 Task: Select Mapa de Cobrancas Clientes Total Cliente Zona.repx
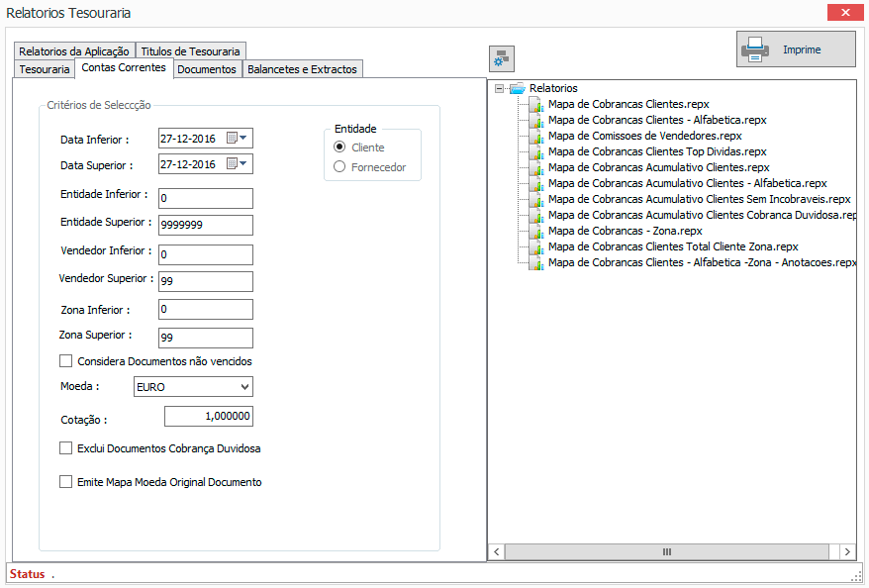pos(673,246)
